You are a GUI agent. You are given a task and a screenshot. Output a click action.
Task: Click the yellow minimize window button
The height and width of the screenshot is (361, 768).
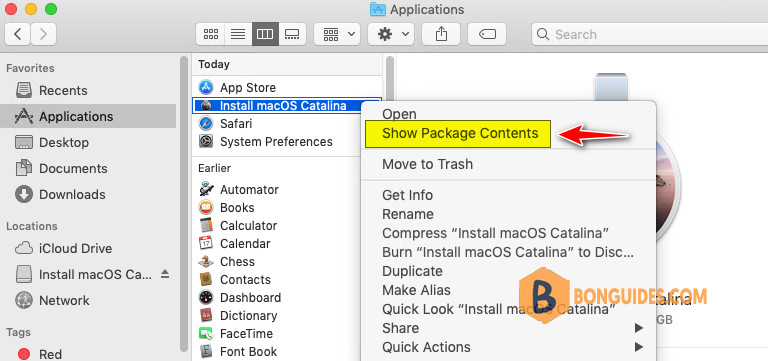31,8
